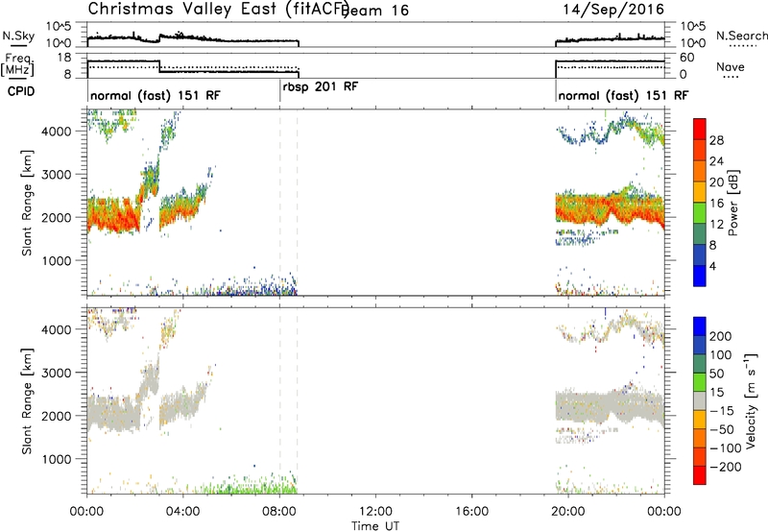This screenshot has height=532, width=768.
Task: Click the date '14/Sep/2016'
Action: click(x=613, y=10)
